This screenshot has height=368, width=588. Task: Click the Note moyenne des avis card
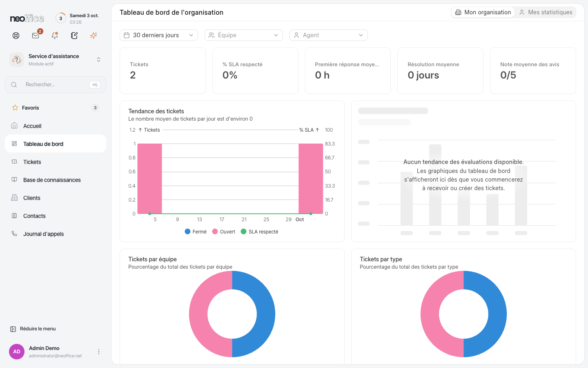tap(533, 71)
